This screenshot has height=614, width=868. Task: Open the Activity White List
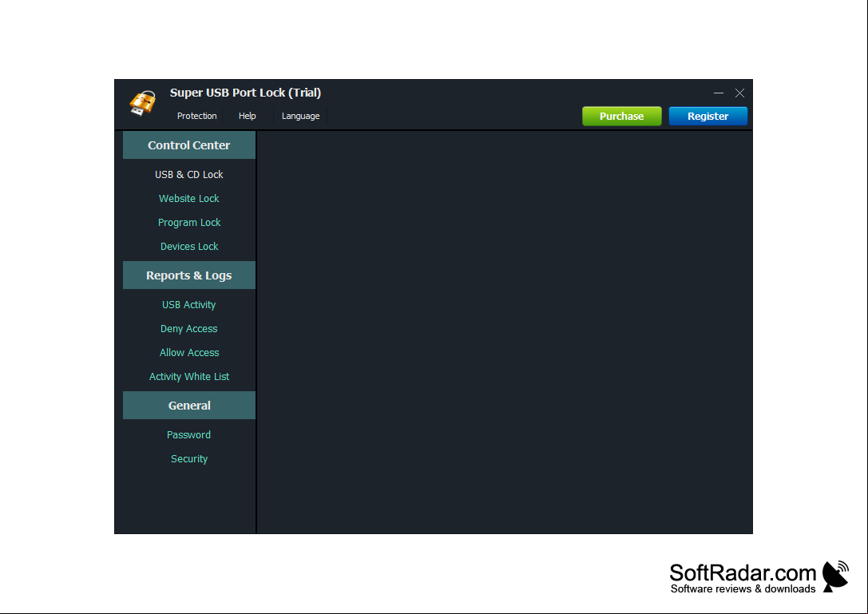[188, 377]
